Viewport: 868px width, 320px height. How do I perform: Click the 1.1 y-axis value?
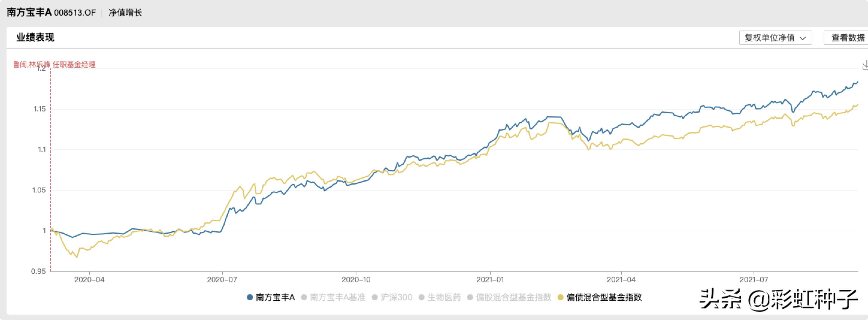[x=42, y=150]
